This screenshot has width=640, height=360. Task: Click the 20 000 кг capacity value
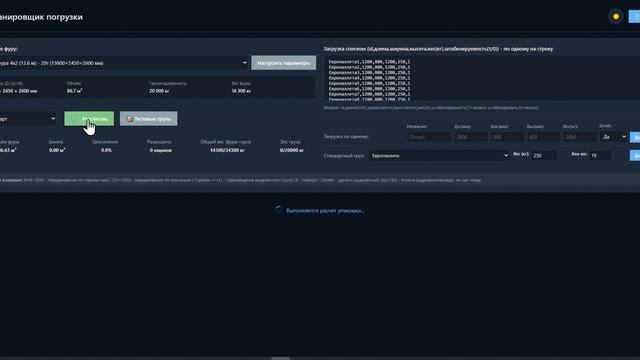[159, 91]
